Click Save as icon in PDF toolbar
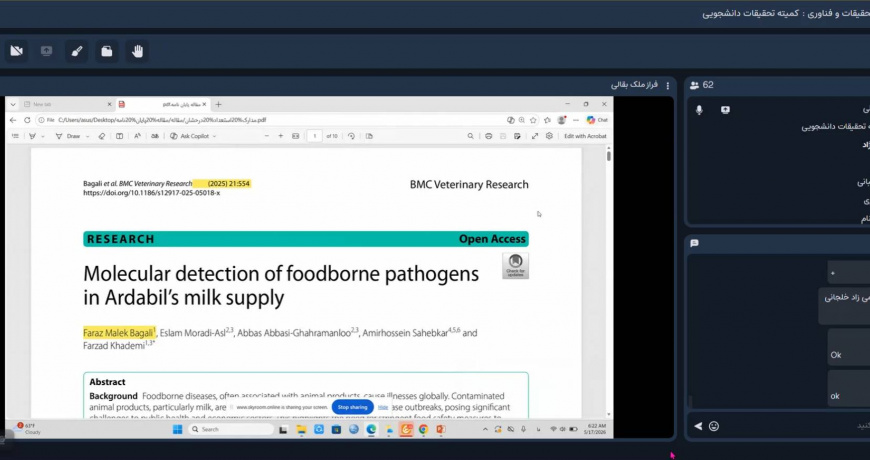The width and height of the screenshot is (870, 460). tap(517, 136)
